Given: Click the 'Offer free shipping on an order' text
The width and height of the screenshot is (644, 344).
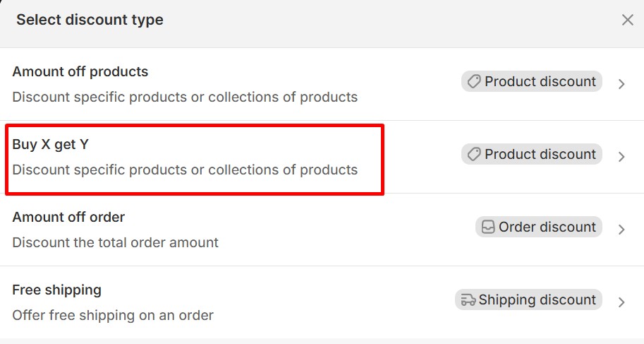Looking at the screenshot, I should pyautogui.click(x=113, y=315).
